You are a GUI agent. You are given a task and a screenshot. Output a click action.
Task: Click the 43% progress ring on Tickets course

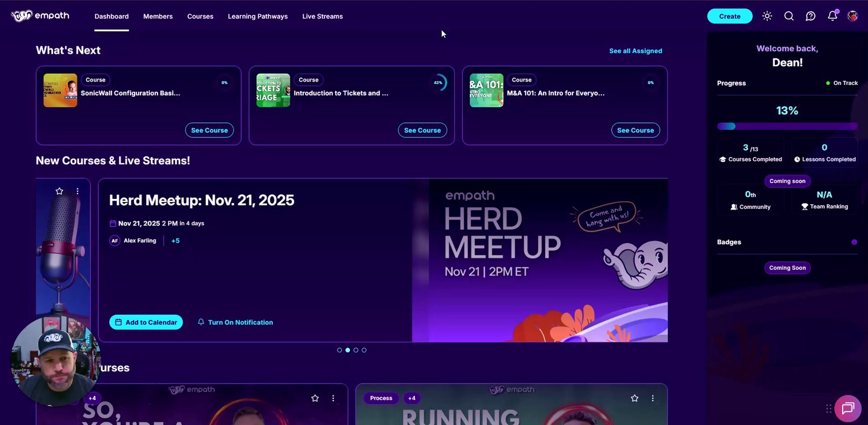pyautogui.click(x=438, y=83)
